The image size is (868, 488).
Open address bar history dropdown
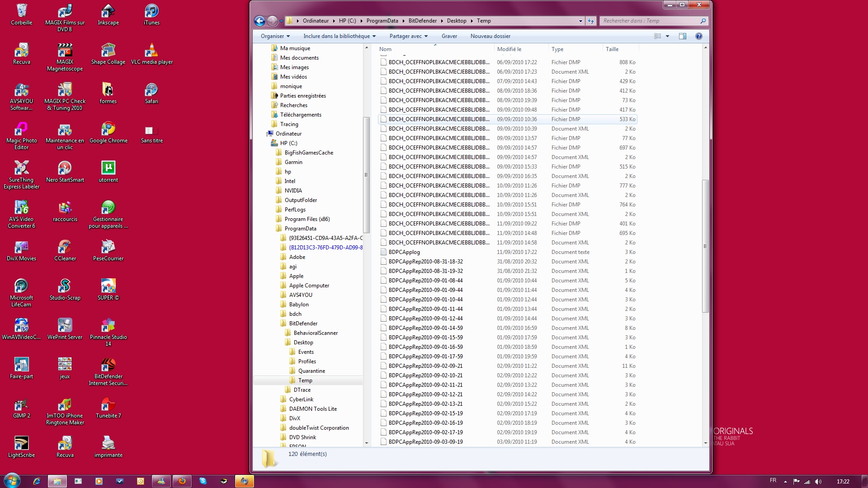pyautogui.click(x=580, y=21)
